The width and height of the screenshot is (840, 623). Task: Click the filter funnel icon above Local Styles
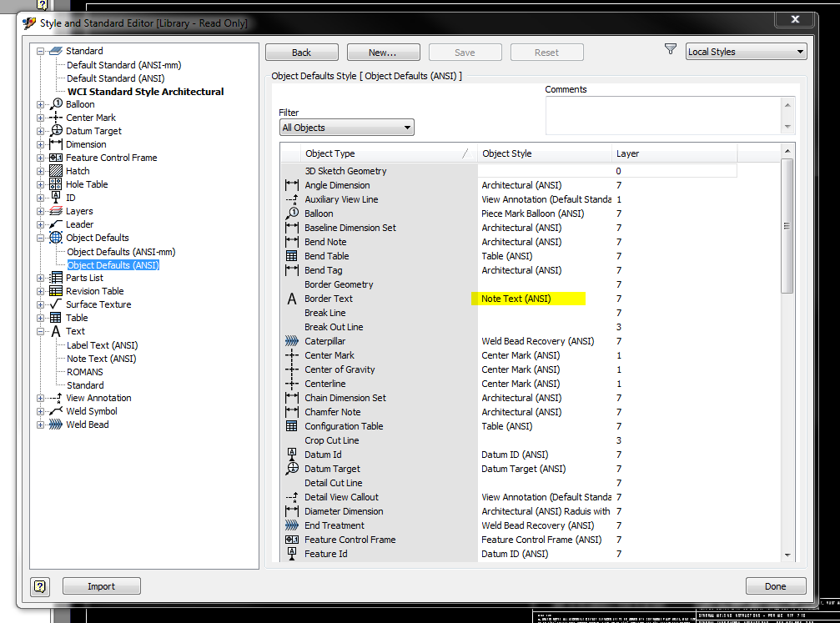tap(670, 49)
